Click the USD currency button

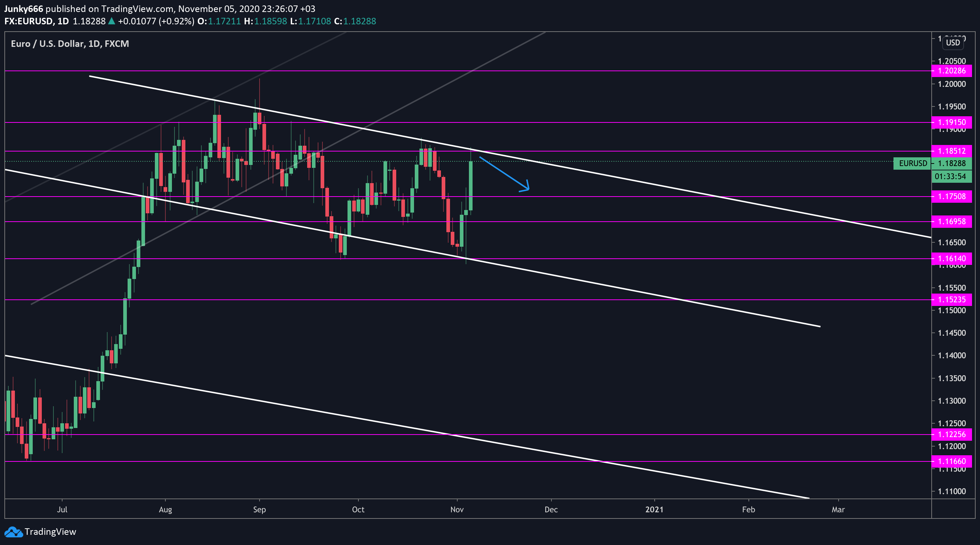click(953, 43)
